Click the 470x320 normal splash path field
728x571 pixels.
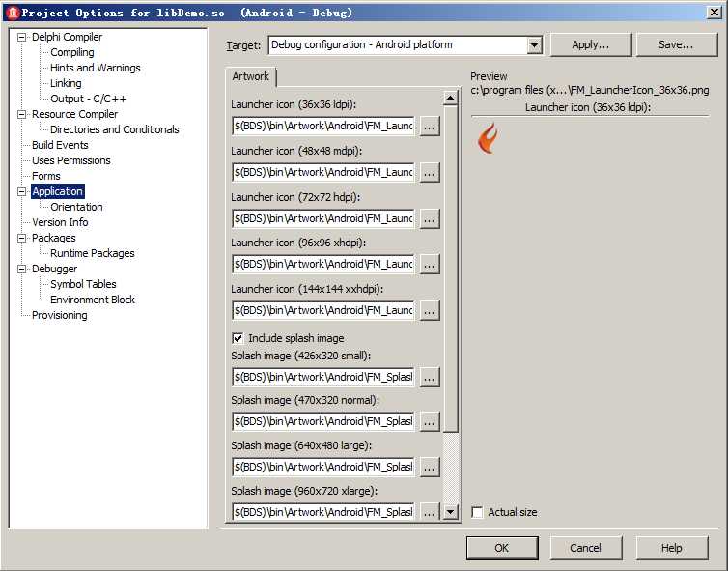(x=323, y=421)
